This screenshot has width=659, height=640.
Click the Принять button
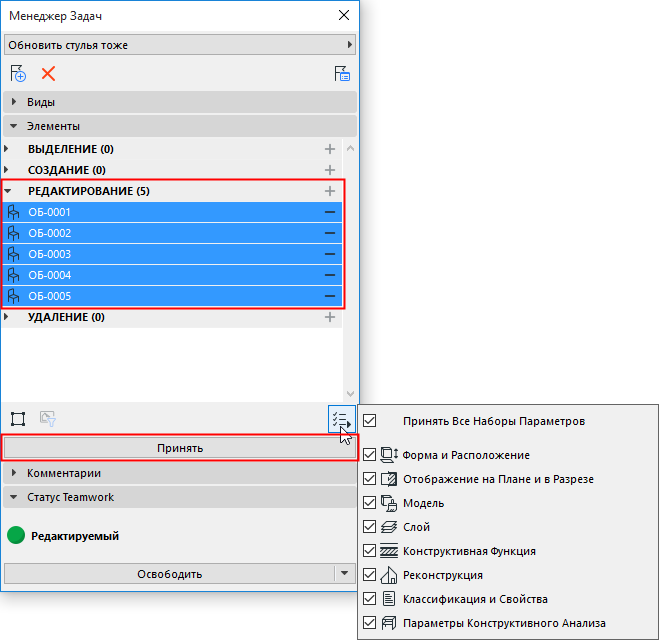tap(180, 448)
